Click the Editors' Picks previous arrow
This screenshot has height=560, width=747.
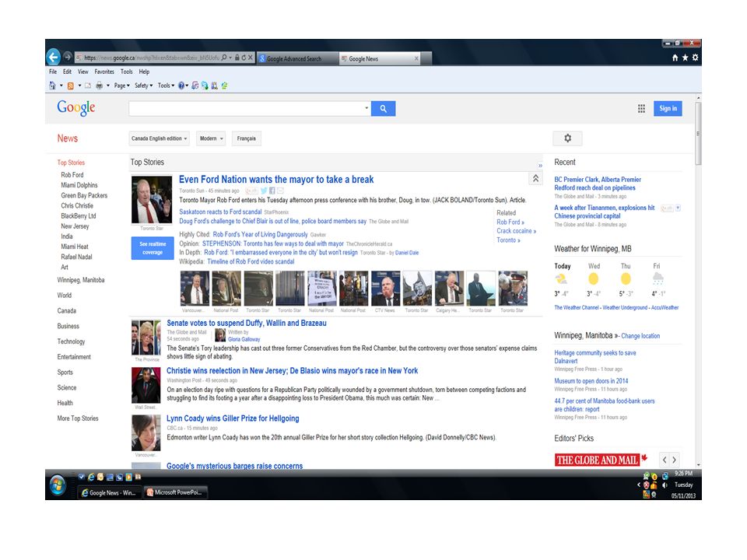pos(665,460)
